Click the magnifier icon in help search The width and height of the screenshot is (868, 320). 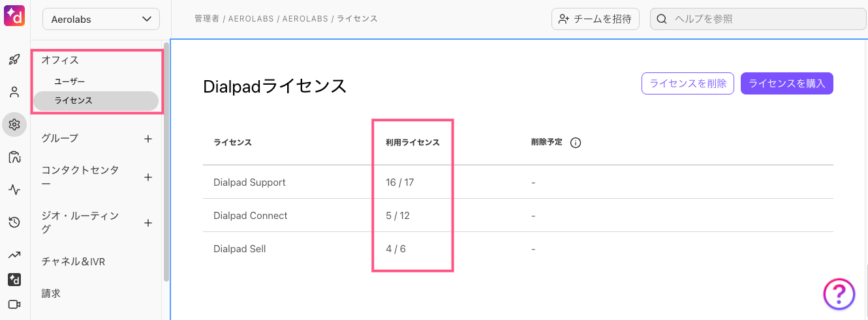[x=662, y=19]
